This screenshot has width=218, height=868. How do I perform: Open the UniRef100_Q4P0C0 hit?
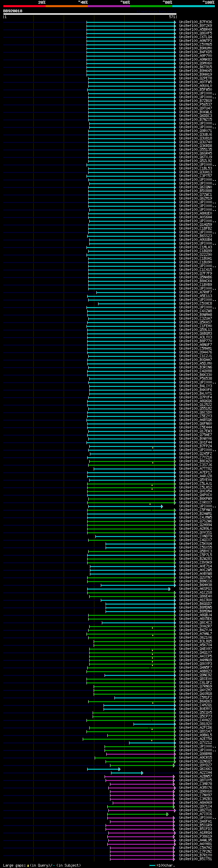tap(196, 495)
